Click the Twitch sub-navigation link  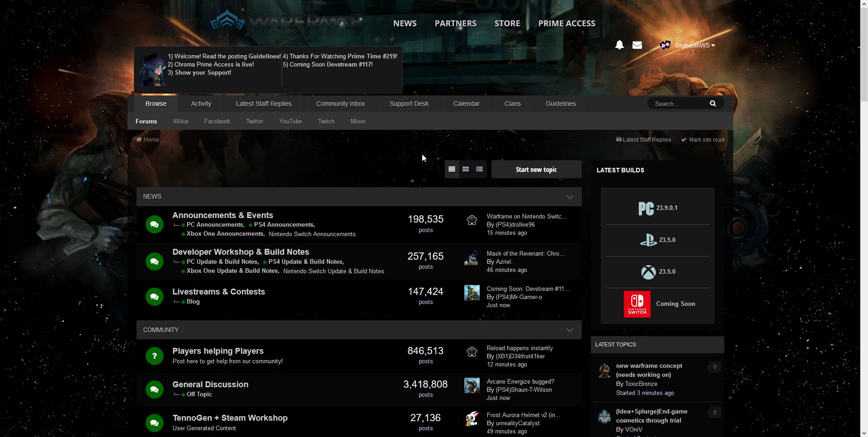326,121
